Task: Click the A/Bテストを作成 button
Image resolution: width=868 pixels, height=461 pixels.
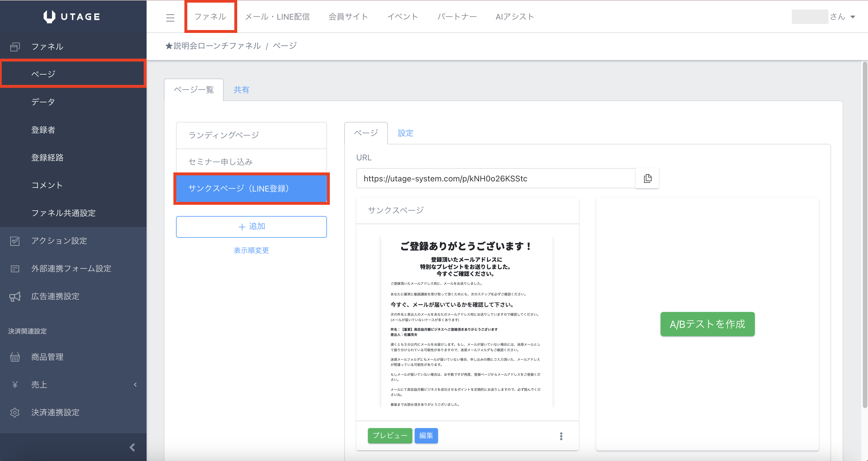Action: [x=707, y=324]
